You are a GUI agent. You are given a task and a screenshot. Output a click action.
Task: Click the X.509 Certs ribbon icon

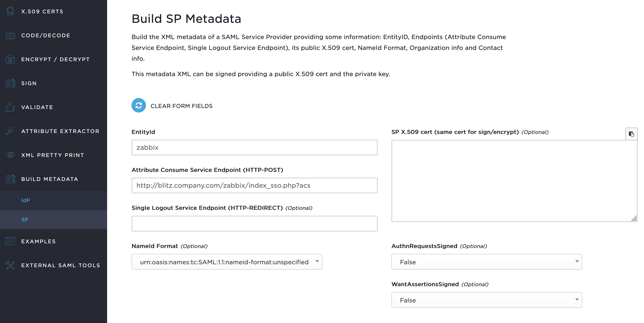pyautogui.click(x=10, y=11)
